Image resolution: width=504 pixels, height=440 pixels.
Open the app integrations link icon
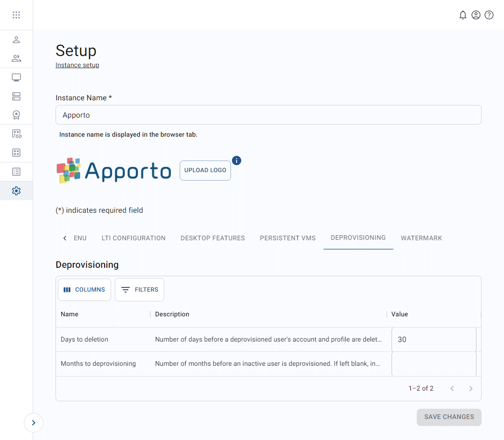point(16,133)
